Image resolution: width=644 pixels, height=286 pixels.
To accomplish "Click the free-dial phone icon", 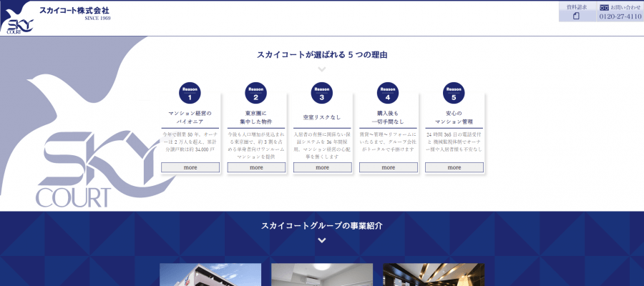I will coord(604,7).
